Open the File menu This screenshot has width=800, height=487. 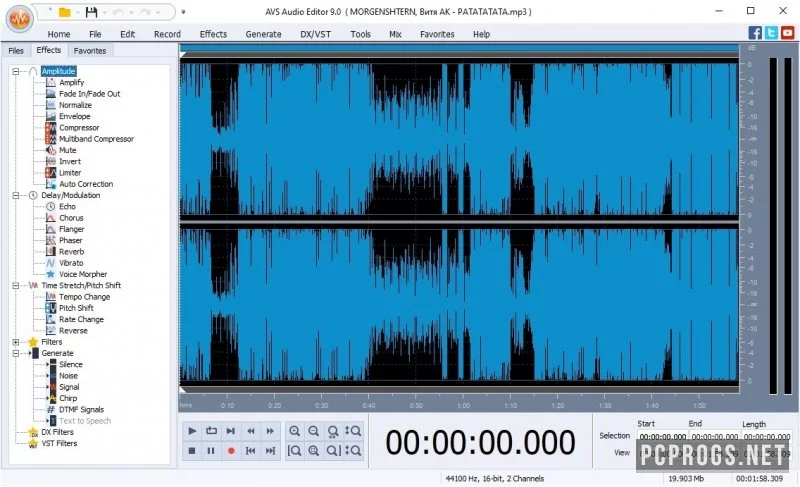[x=95, y=34]
